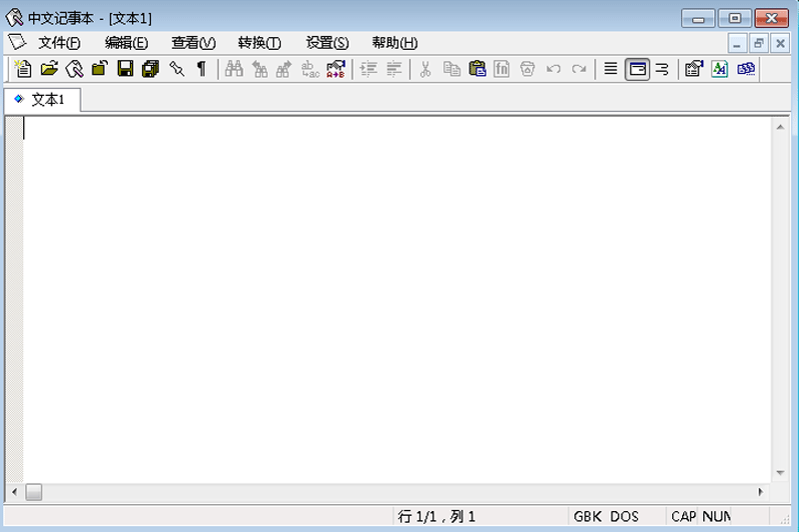This screenshot has height=532, width=799.
Task: Open the 设置(S) menu
Action: coord(328,43)
